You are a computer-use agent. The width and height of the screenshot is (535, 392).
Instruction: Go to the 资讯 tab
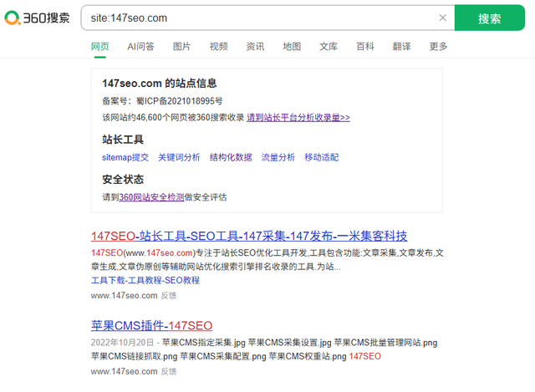point(255,46)
